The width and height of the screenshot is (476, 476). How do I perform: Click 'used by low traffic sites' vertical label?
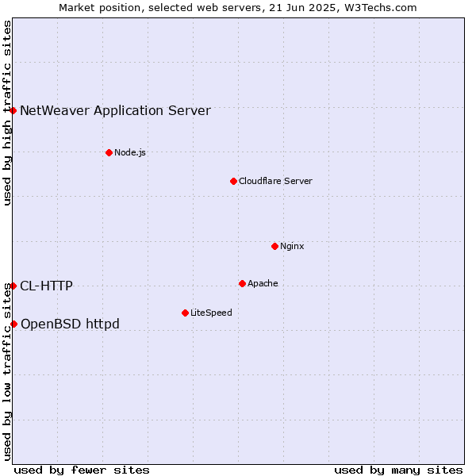(x=7, y=372)
